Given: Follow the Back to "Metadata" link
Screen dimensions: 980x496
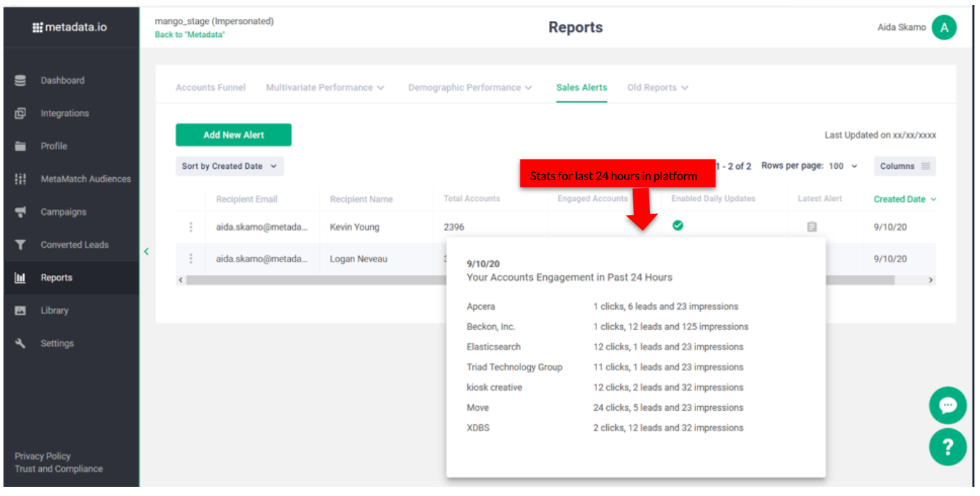Looking at the screenshot, I should [190, 35].
